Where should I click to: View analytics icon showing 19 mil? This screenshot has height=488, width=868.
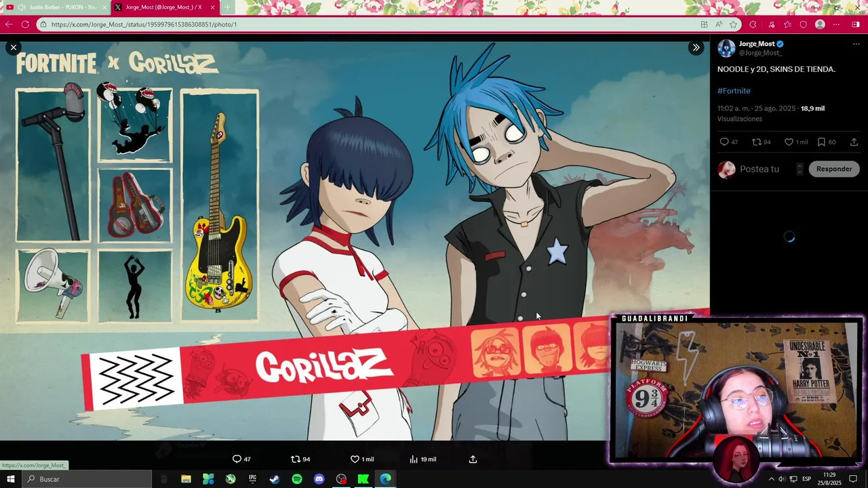414,459
